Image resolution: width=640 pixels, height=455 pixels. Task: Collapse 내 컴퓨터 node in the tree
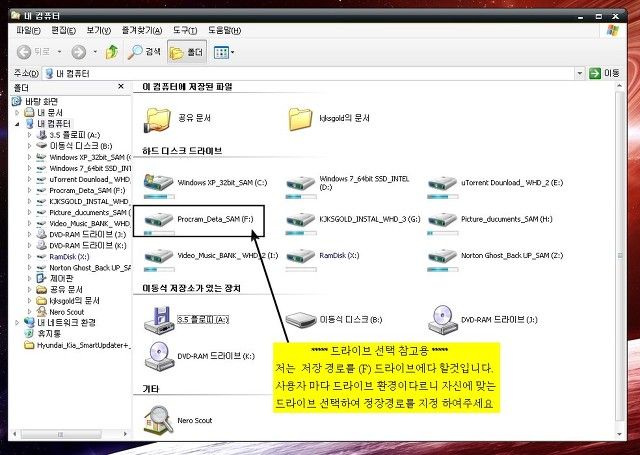(x=18, y=124)
